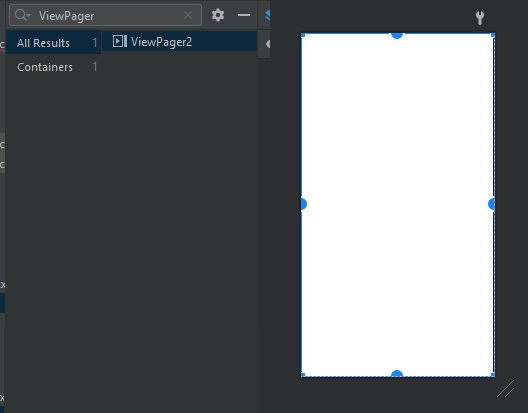Click the ViewPager search field in the palette
The width and height of the screenshot is (529, 413).
click(x=105, y=15)
